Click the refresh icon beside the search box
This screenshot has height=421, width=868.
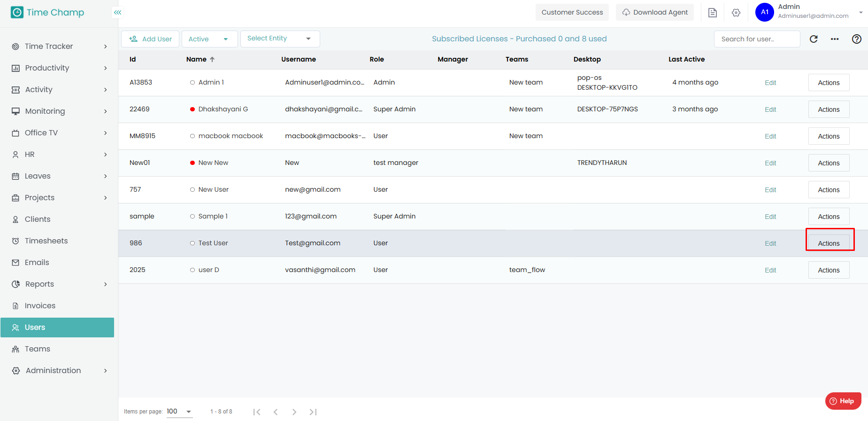point(814,39)
